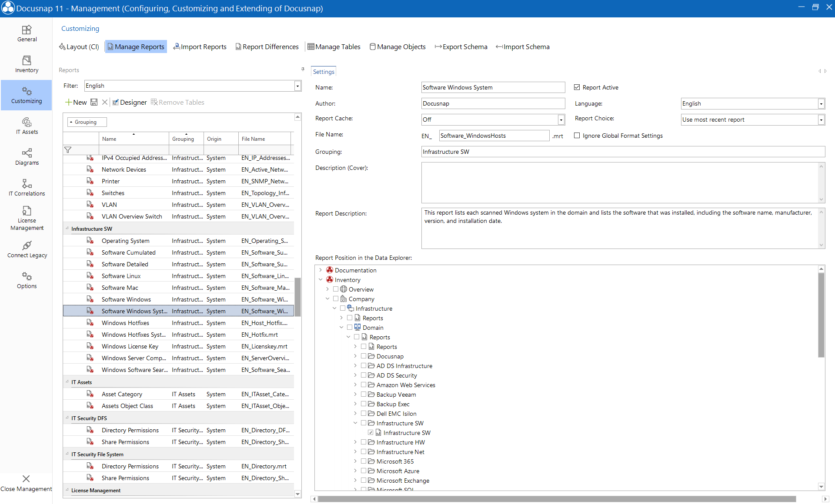
Task: Open the English filter dropdown
Action: click(x=297, y=86)
